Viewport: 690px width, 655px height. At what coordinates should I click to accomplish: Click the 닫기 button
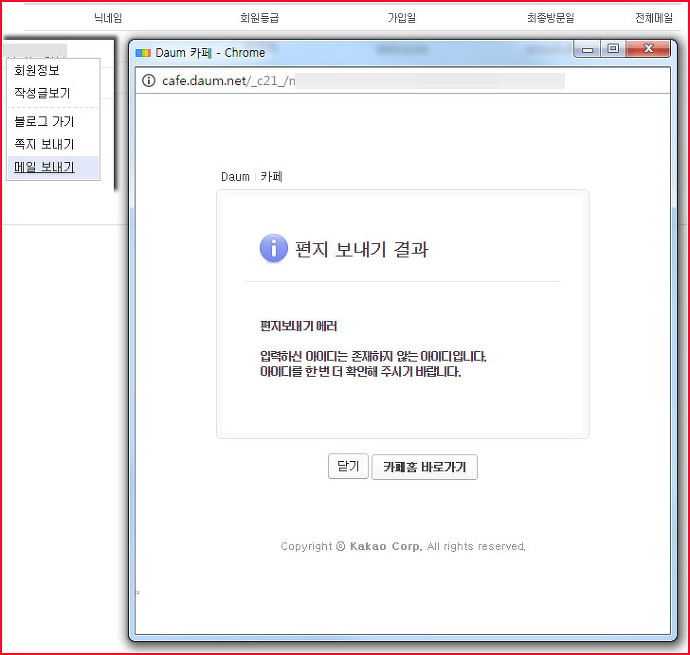(x=348, y=466)
